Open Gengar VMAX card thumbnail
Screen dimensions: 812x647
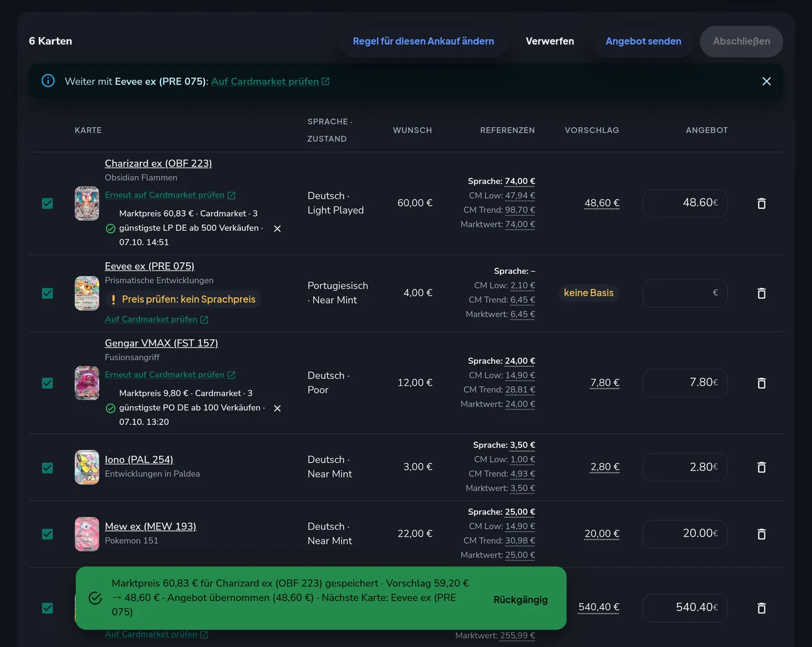[x=87, y=383]
